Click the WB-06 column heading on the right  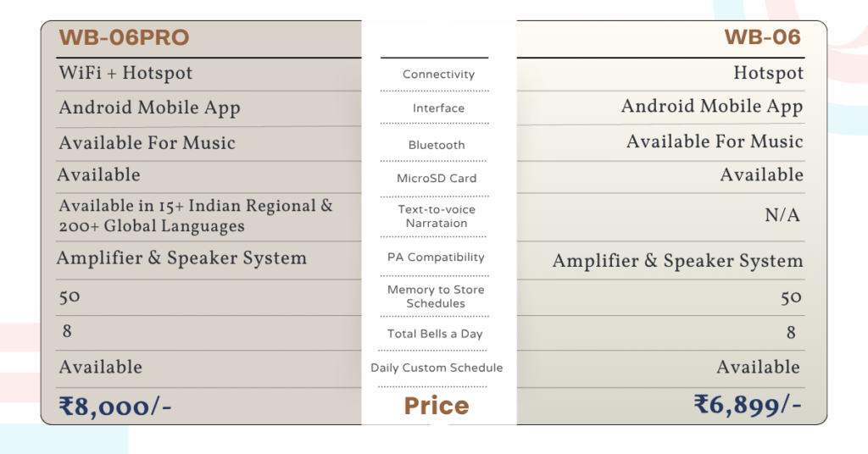point(762,37)
